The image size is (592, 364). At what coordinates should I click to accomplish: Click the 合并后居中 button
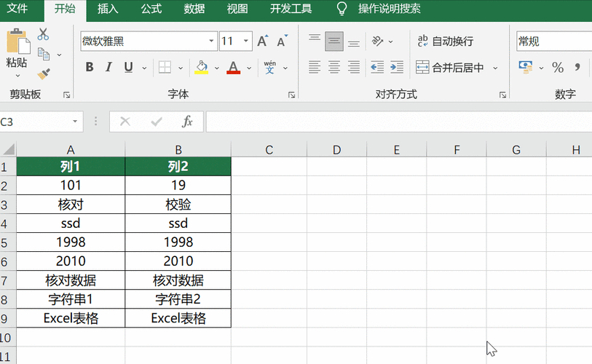pos(450,68)
